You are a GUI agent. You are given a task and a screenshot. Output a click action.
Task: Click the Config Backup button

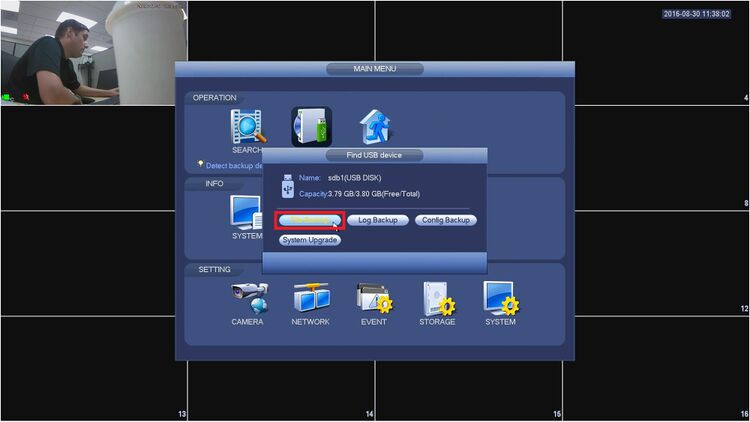click(446, 220)
